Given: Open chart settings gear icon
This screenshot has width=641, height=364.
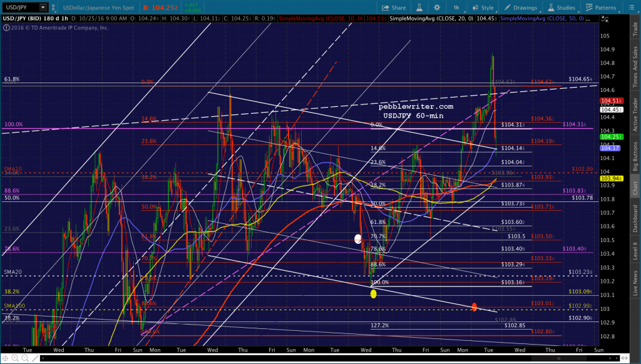Looking at the screenshot, I should tap(437, 8).
